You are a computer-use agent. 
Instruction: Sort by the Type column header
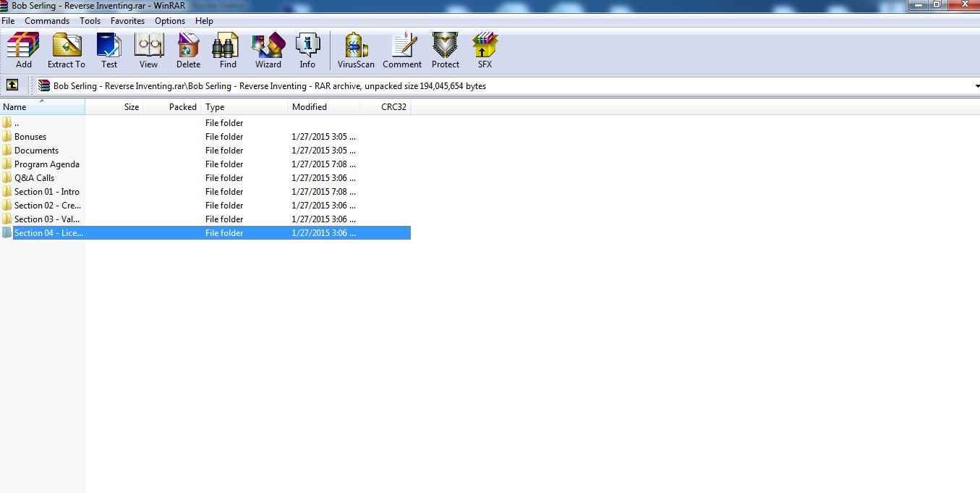point(244,107)
